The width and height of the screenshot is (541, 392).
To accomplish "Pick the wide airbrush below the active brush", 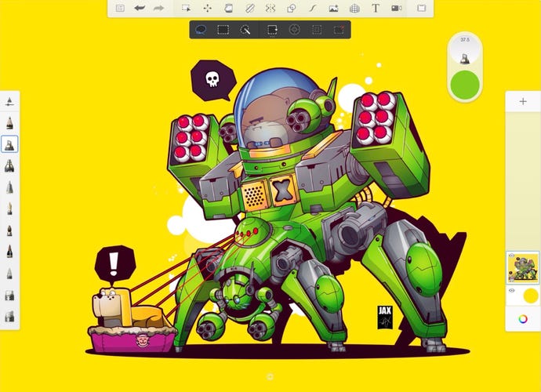I will pos(9,166).
